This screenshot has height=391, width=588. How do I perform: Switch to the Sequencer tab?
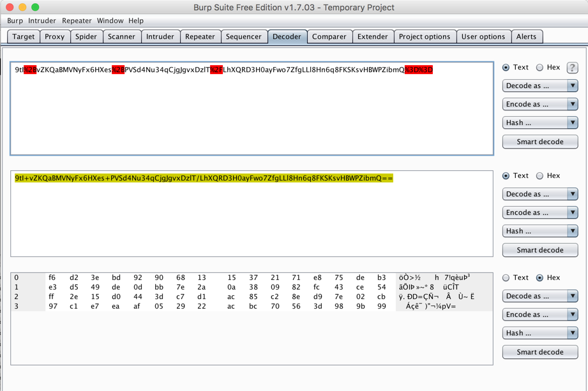click(x=244, y=36)
